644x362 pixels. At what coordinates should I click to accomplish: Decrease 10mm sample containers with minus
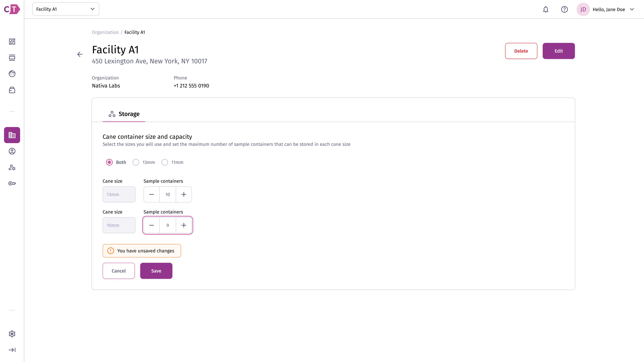pos(151,225)
